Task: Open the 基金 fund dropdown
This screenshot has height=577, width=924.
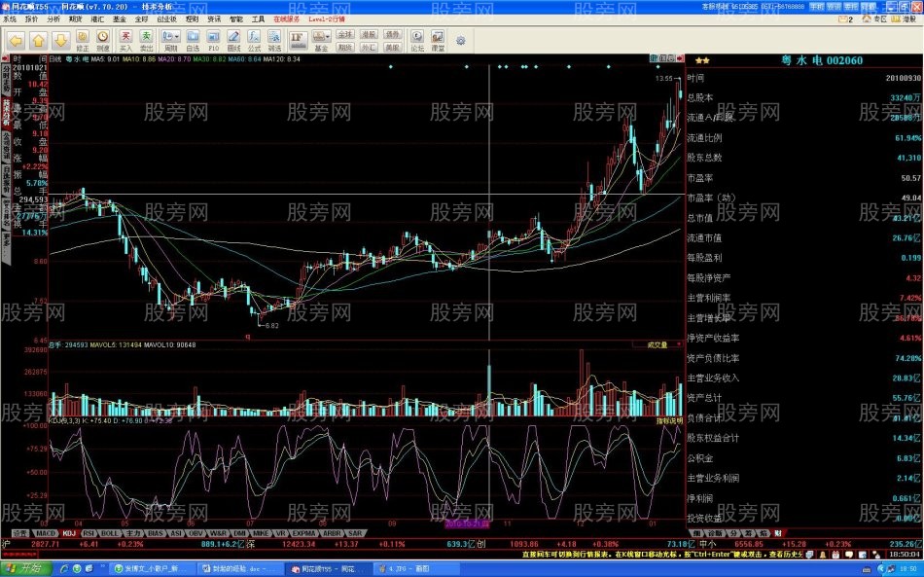Action: pos(321,41)
